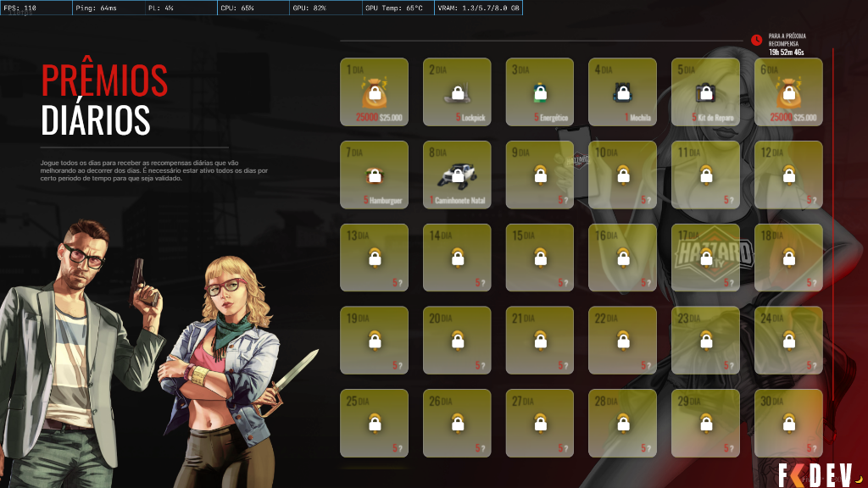Select the "20 DIA" day label
Screen dimensions: 868x488
pos(441,319)
